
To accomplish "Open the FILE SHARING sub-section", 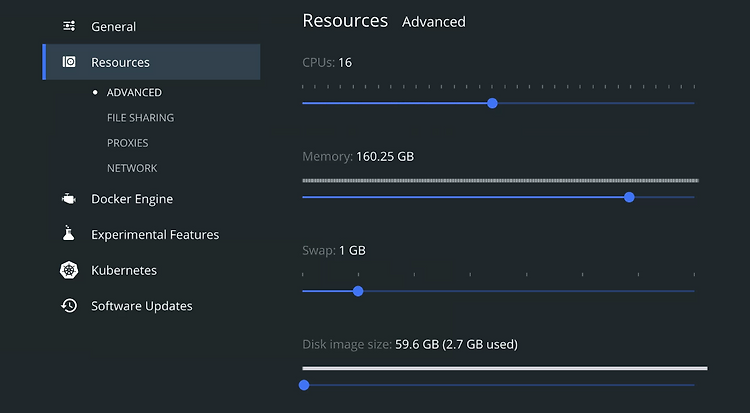I will [x=141, y=118].
